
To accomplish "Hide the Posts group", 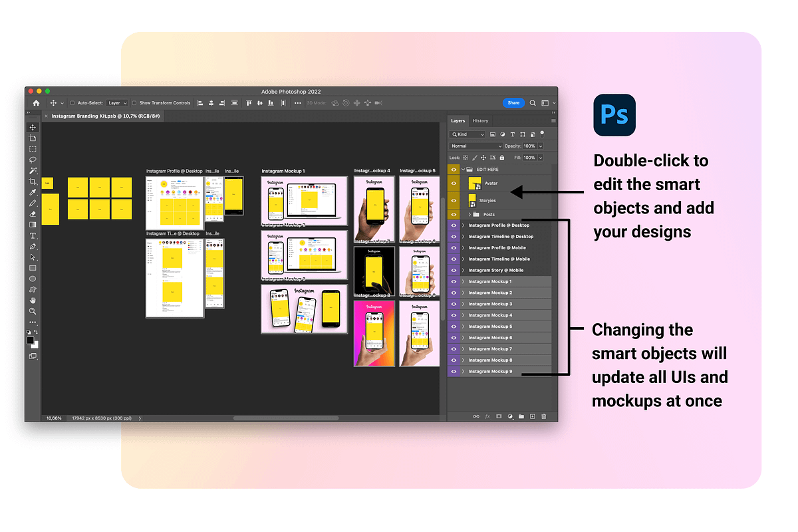I will [454, 215].
